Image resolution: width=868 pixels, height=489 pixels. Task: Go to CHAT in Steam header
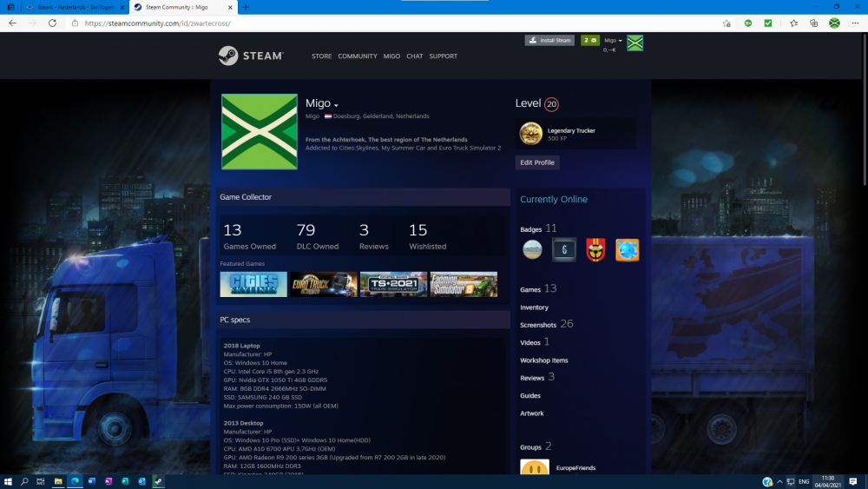click(x=414, y=56)
